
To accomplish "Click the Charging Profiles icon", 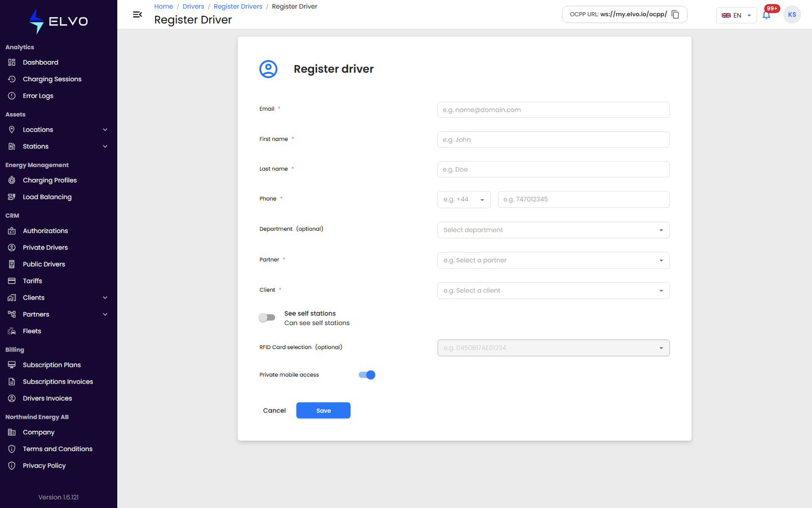I will click(x=12, y=180).
